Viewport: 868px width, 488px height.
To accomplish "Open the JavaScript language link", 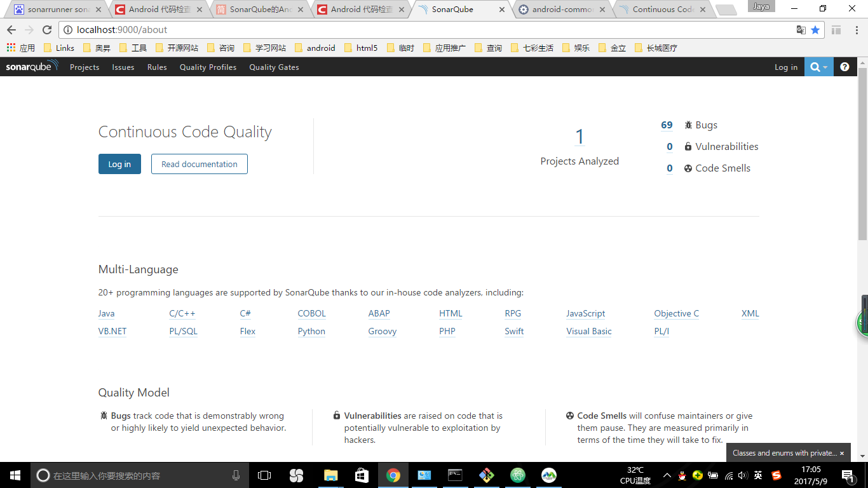I will click(586, 313).
